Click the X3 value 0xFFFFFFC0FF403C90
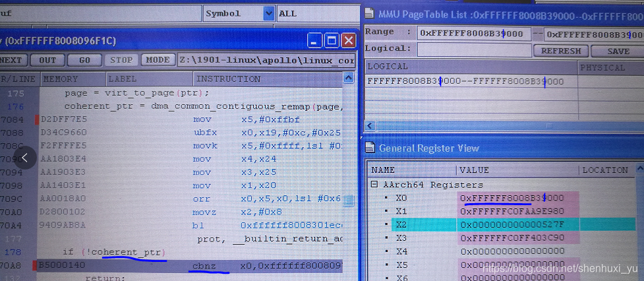 (512, 238)
